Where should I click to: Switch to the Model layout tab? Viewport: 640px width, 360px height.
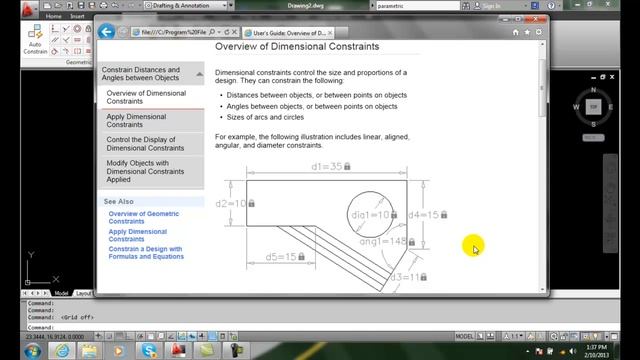point(61,293)
